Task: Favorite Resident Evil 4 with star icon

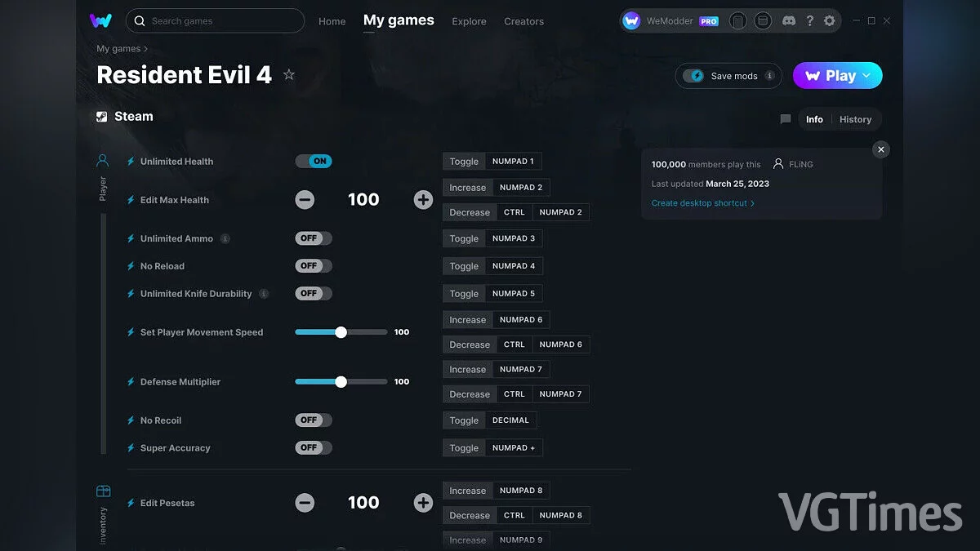Action: click(x=288, y=75)
